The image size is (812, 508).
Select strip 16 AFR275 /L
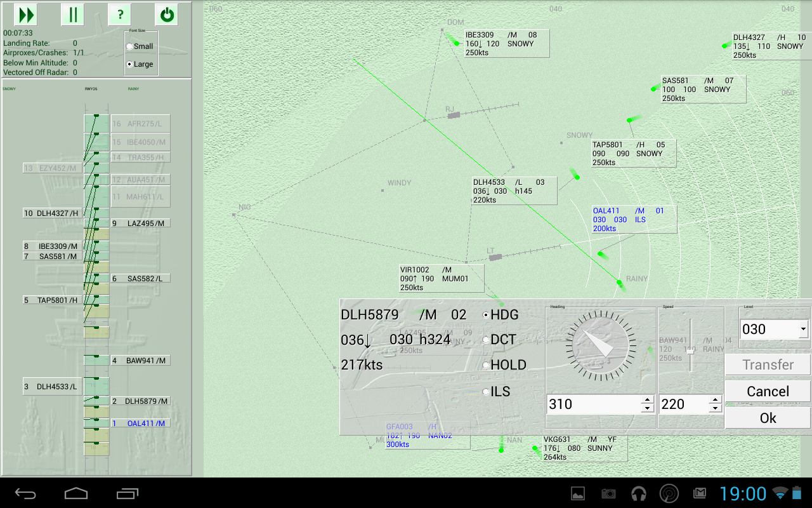coord(140,124)
